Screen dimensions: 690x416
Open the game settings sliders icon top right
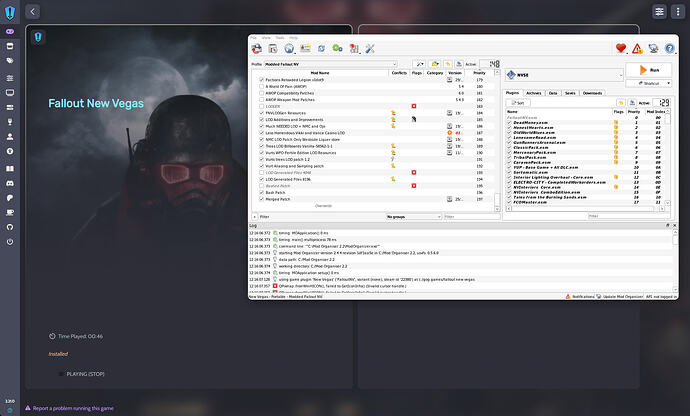point(659,11)
